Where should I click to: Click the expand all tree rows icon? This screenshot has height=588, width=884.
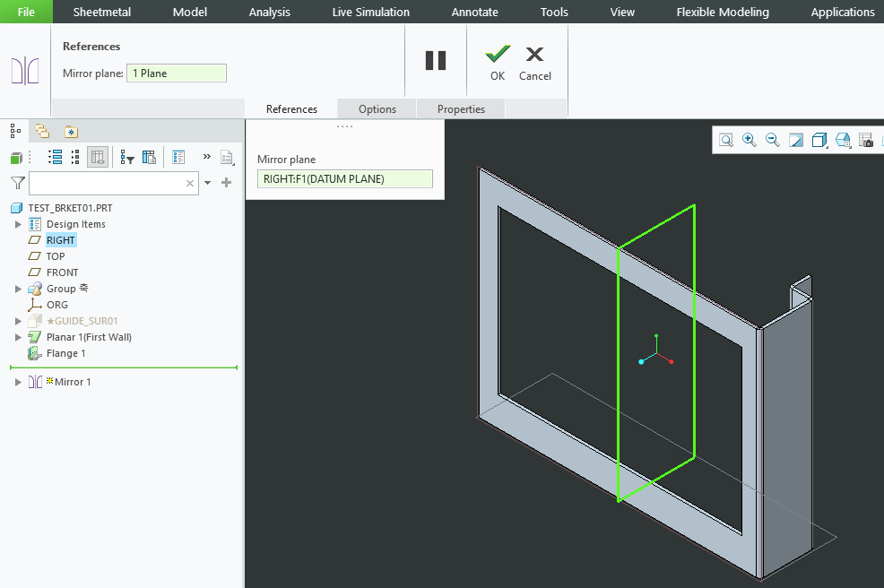pyautogui.click(x=56, y=157)
